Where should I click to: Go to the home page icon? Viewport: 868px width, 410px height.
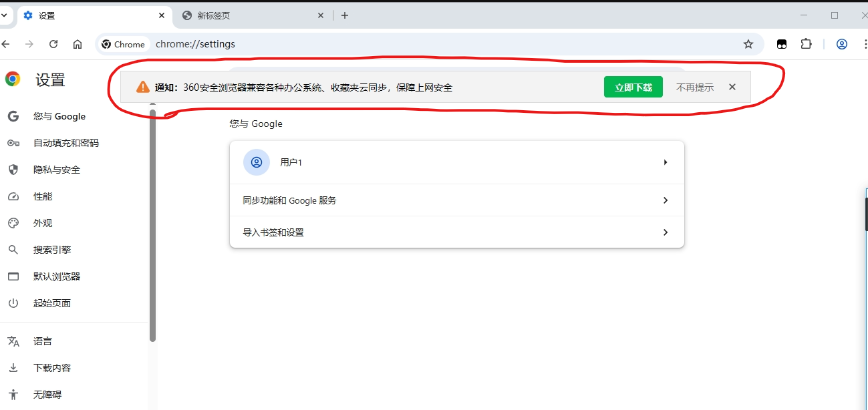[x=78, y=44]
